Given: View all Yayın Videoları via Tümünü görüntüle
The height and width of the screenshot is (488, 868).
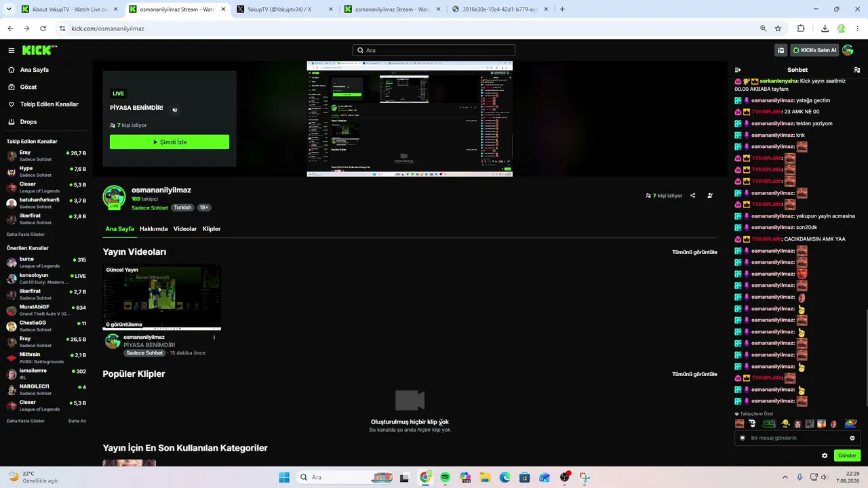Looking at the screenshot, I should [694, 252].
